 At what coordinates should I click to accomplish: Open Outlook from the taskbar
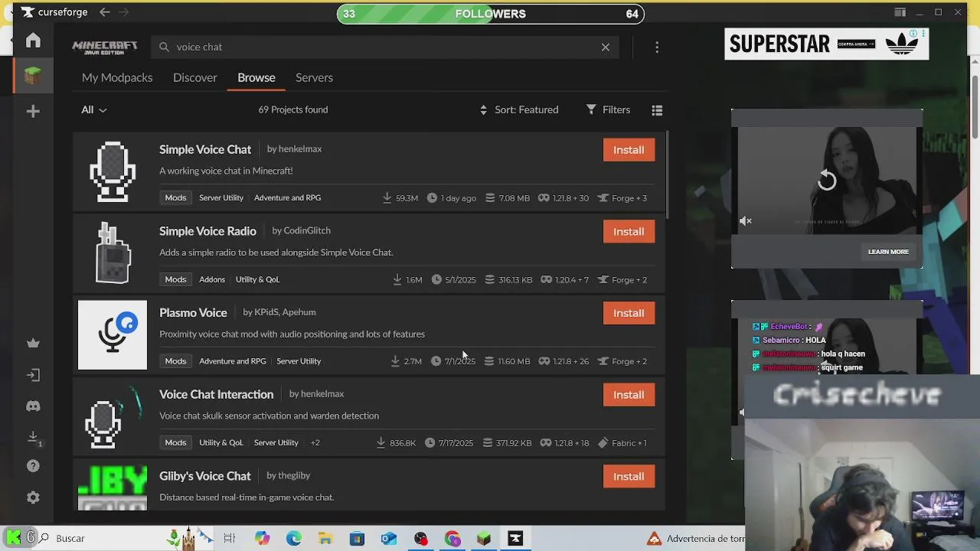coord(389,539)
